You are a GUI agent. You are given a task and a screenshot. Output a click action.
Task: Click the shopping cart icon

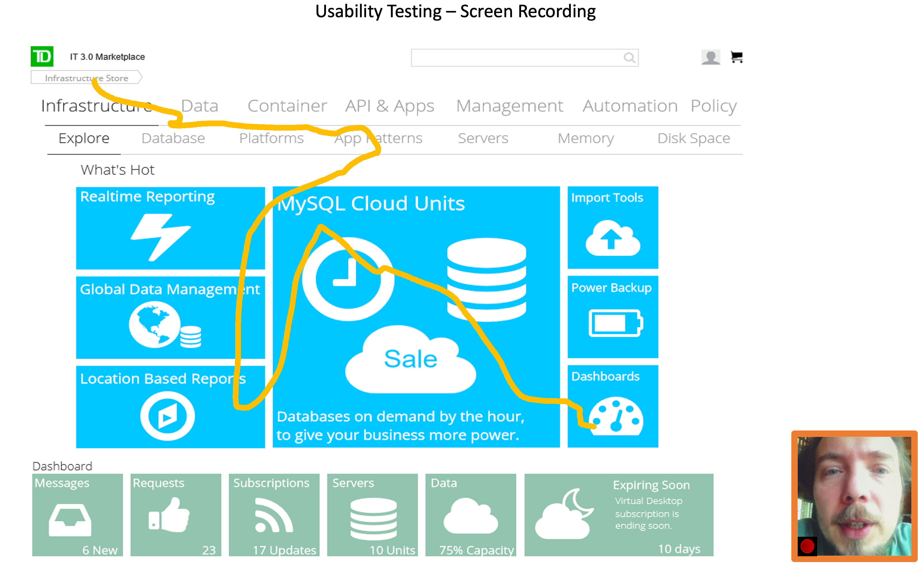(x=737, y=57)
